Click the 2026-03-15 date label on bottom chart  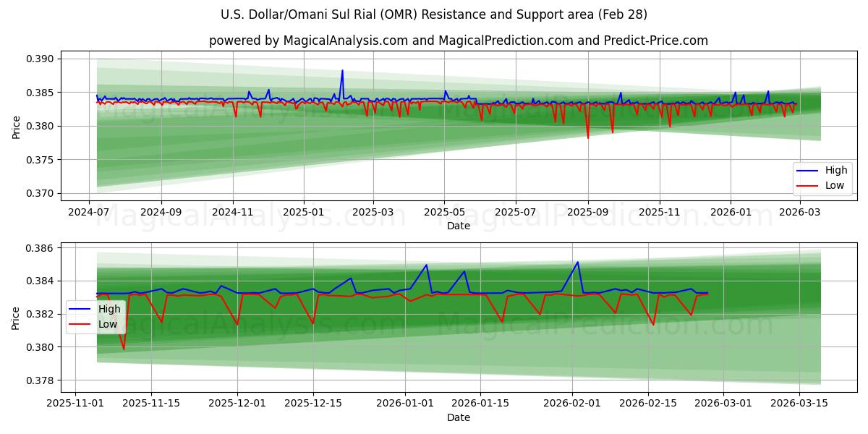click(799, 404)
